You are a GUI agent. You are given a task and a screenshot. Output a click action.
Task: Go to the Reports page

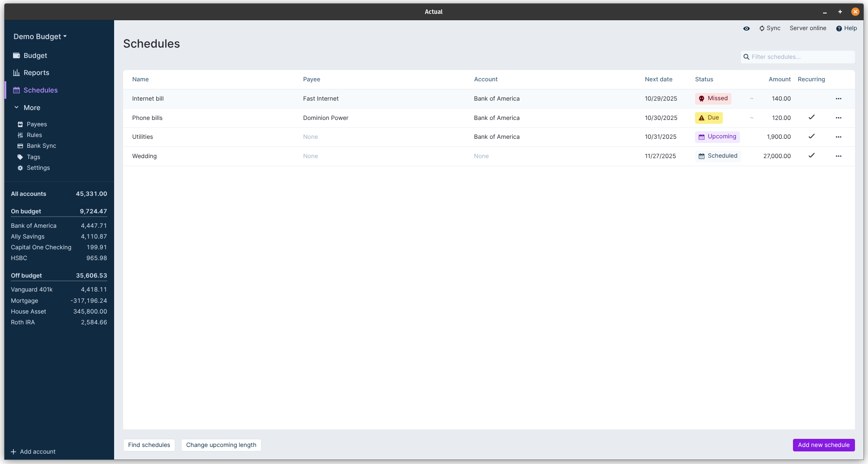[x=36, y=73]
